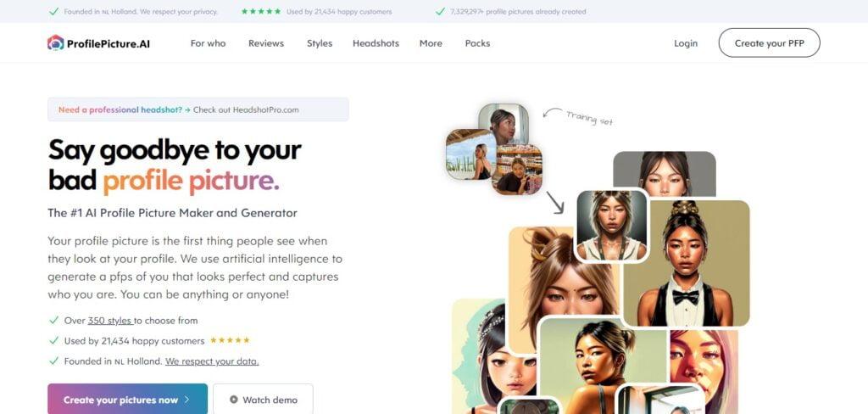Go to Headshots in the navigation bar
868x414 pixels.
point(376,43)
